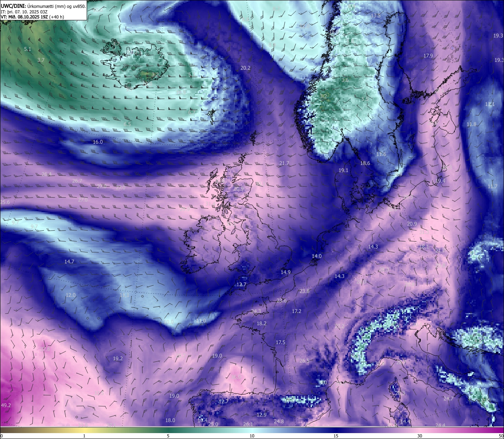This screenshot has width=504, height=439.
Task: Click the 24.3 value on the map
Action: pyautogui.click(x=256, y=311)
